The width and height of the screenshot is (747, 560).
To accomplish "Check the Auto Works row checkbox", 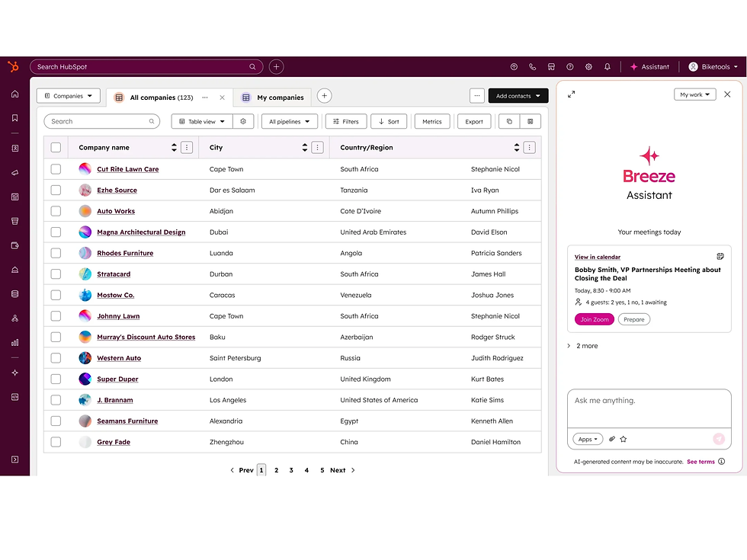I will click(x=56, y=211).
